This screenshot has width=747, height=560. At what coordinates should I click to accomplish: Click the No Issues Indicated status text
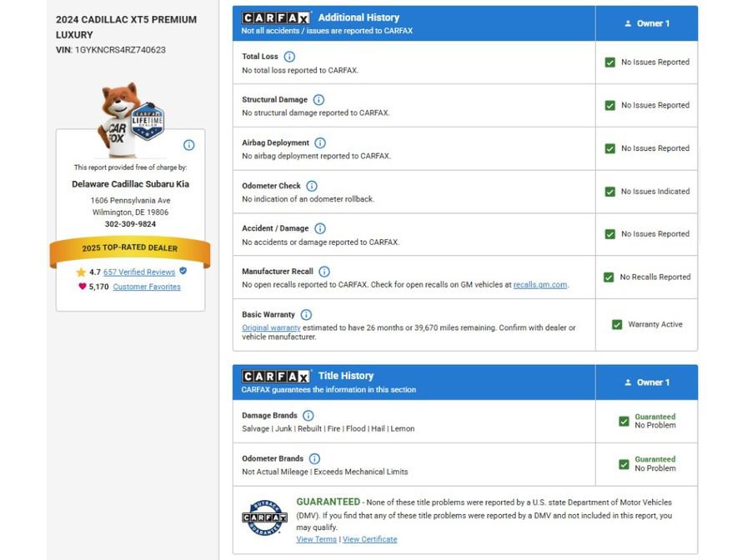[x=655, y=192]
